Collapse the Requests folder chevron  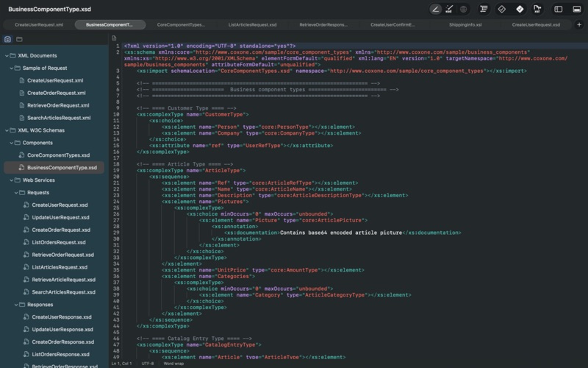(16, 193)
